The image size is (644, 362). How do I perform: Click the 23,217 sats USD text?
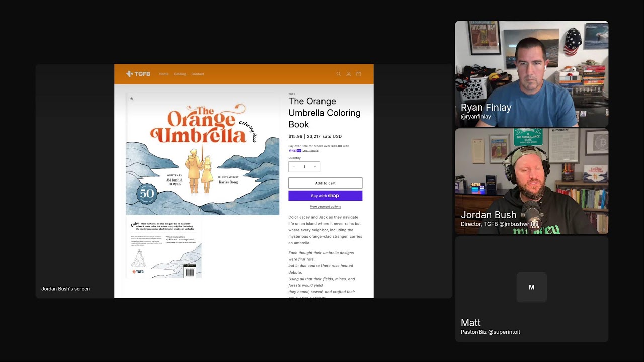point(325,136)
